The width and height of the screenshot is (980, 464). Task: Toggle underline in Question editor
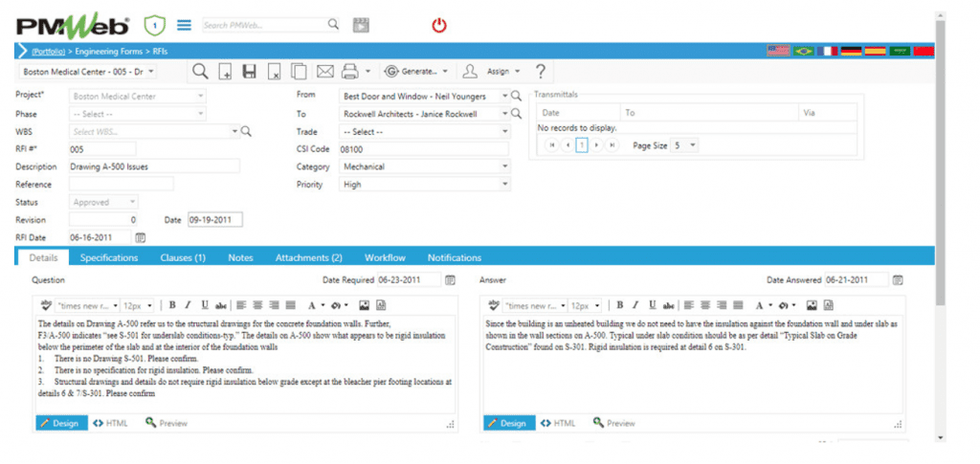[x=205, y=305]
